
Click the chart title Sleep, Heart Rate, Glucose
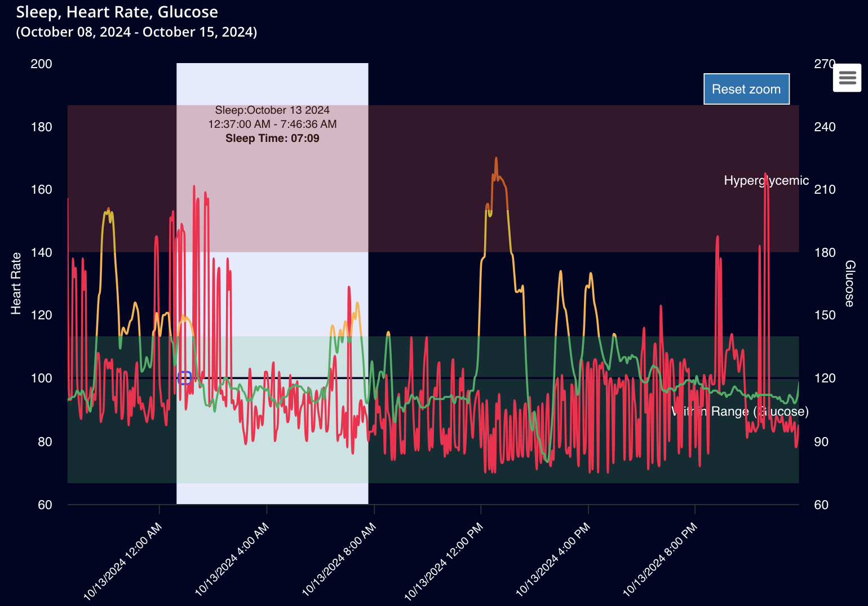click(x=117, y=12)
